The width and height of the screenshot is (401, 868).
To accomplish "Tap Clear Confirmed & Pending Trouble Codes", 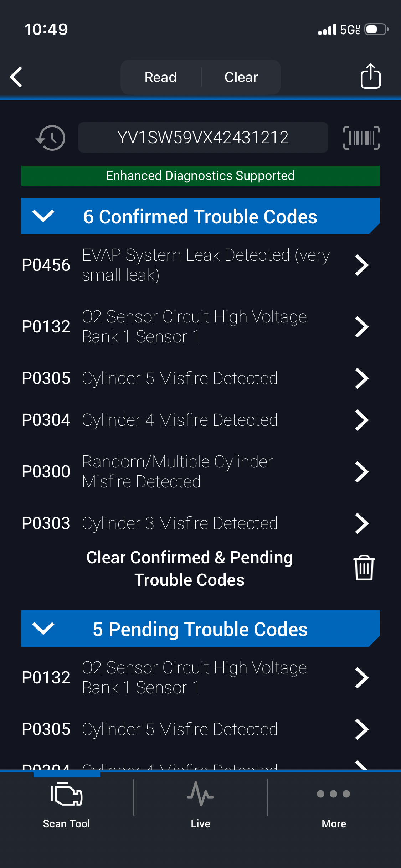I will click(189, 568).
